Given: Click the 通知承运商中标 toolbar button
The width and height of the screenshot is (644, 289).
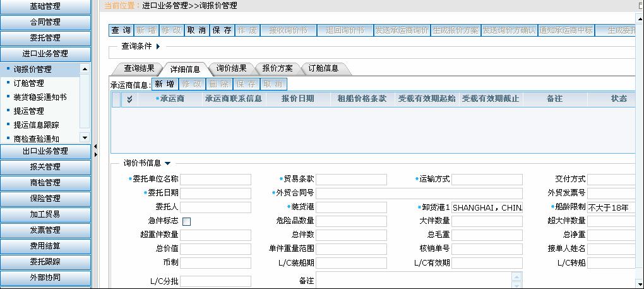Looking at the screenshot, I should click(x=566, y=30).
